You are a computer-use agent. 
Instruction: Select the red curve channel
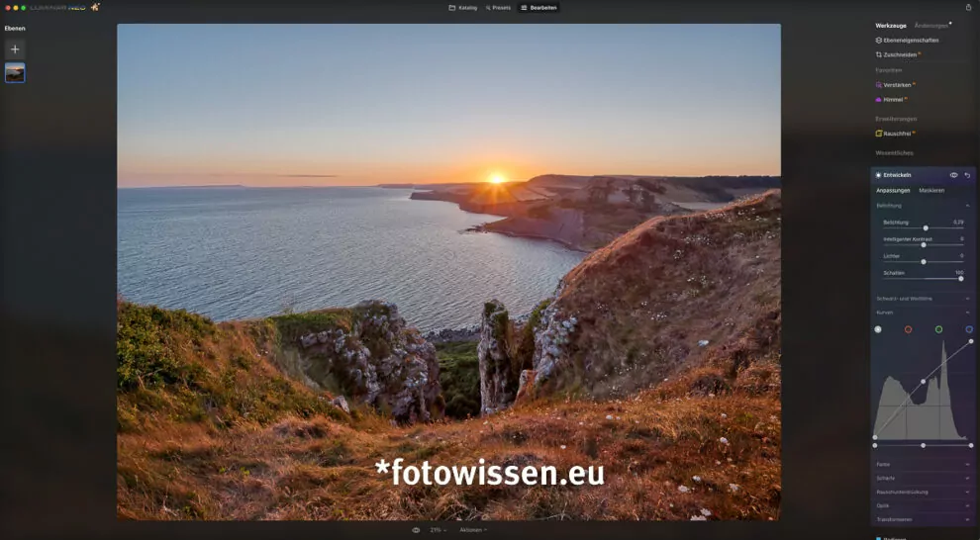coord(908,329)
